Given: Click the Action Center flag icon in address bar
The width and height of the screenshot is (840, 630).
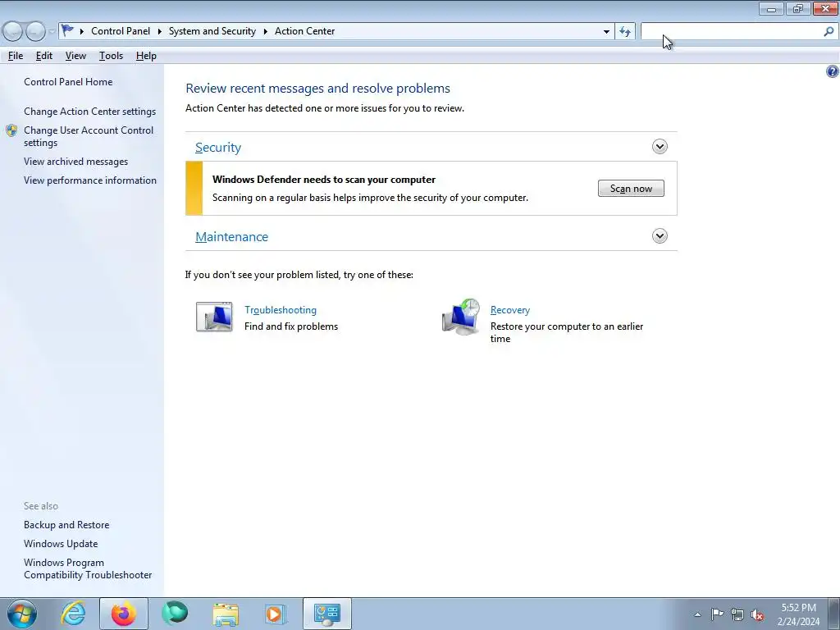Looking at the screenshot, I should coord(67,30).
